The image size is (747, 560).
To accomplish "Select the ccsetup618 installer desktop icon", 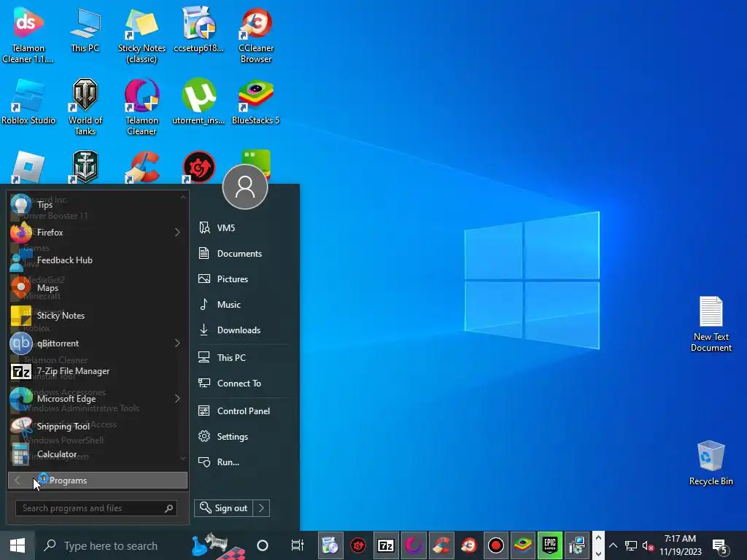I will (x=198, y=30).
